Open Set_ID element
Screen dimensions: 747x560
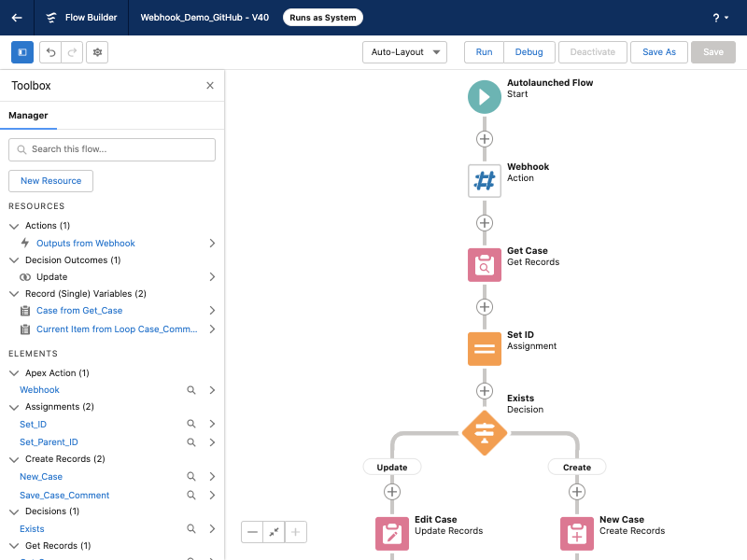pos(34,425)
